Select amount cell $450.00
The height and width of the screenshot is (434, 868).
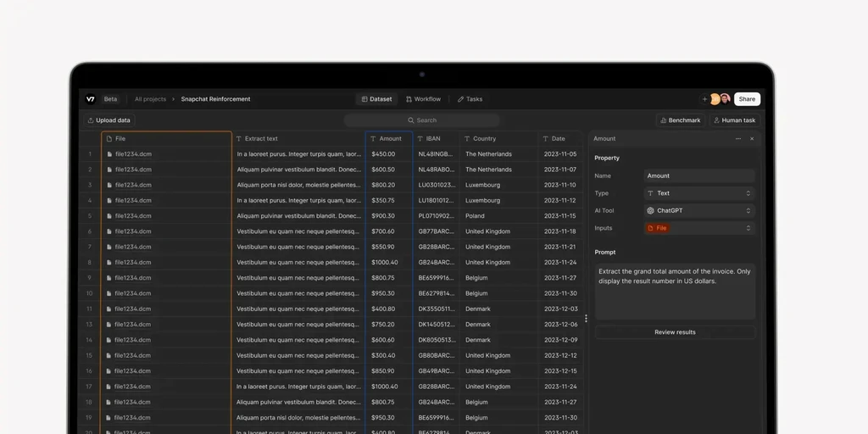pyautogui.click(x=388, y=154)
